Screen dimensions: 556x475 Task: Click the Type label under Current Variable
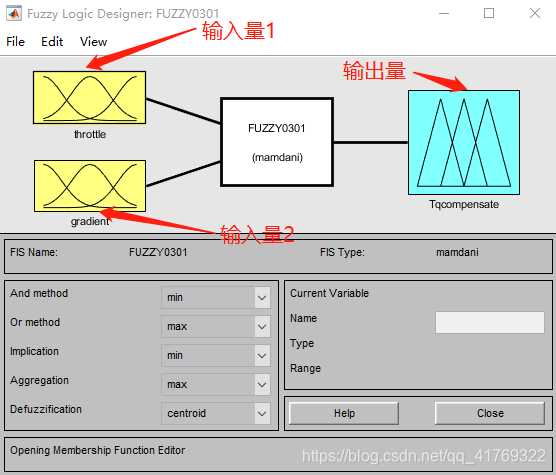click(x=302, y=343)
